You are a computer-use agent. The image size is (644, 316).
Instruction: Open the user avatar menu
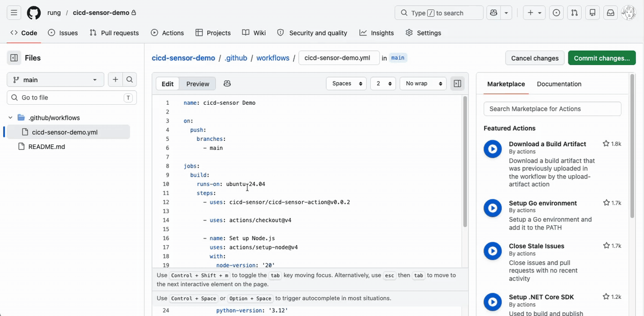(628, 13)
